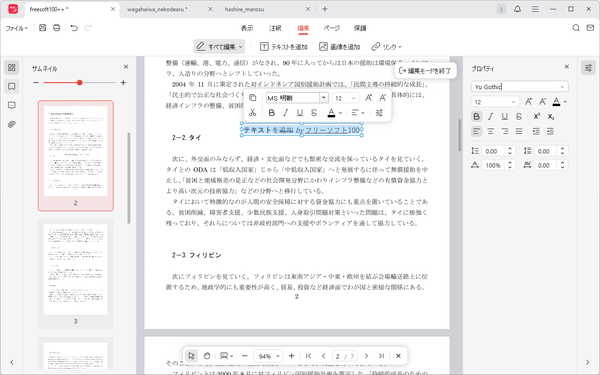Decrease font size in the Properties panel
Viewport: 600px width, 375px height.
click(543, 102)
